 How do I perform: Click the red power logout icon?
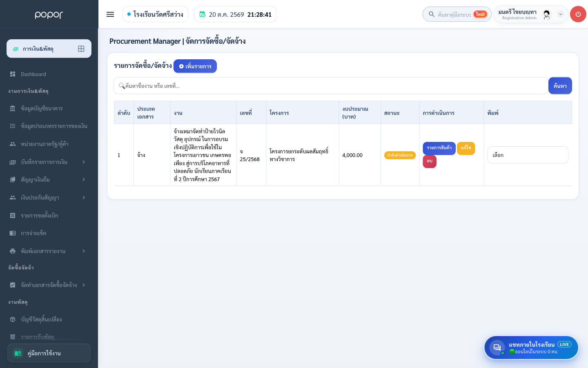tap(578, 14)
